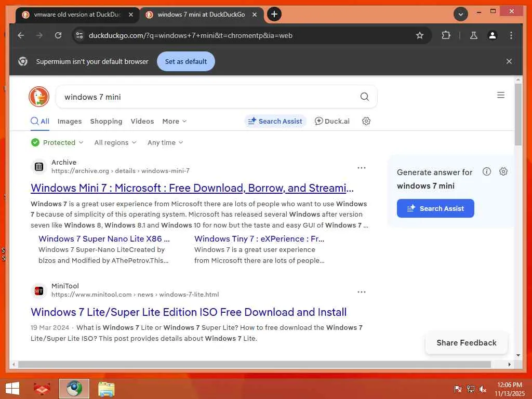Open search settings gear next to Duck.ai
The width and height of the screenshot is (532, 399).
(366, 121)
